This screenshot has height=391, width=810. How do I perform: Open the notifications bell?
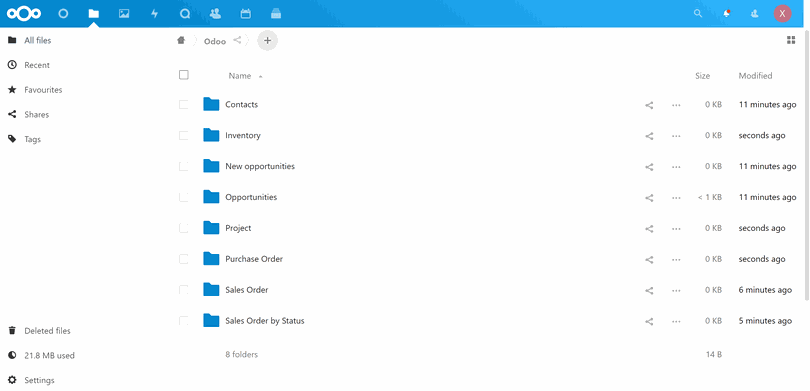726,14
